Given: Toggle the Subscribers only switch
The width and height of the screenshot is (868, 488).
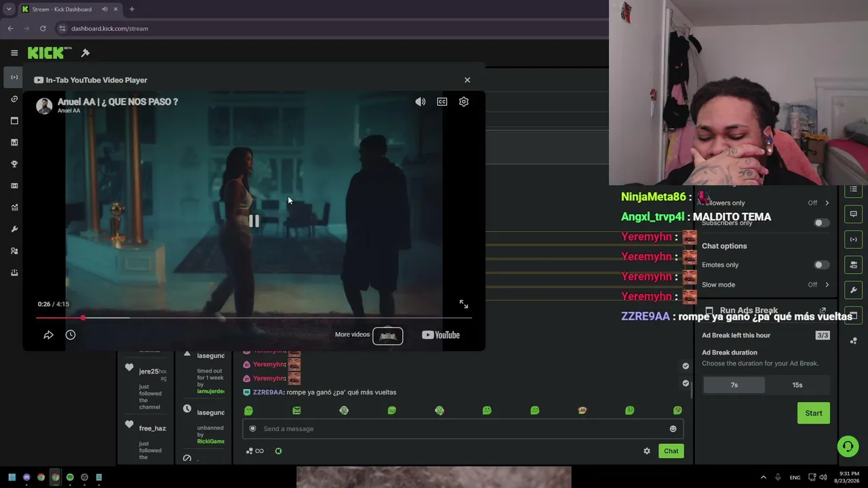Looking at the screenshot, I should [x=821, y=223].
